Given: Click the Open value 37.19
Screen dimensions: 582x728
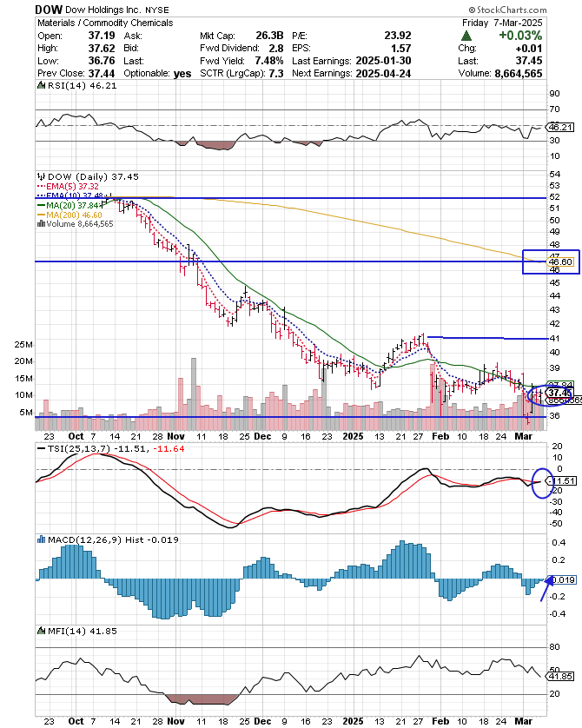Looking at the screenshot, I should pos(102,36).
